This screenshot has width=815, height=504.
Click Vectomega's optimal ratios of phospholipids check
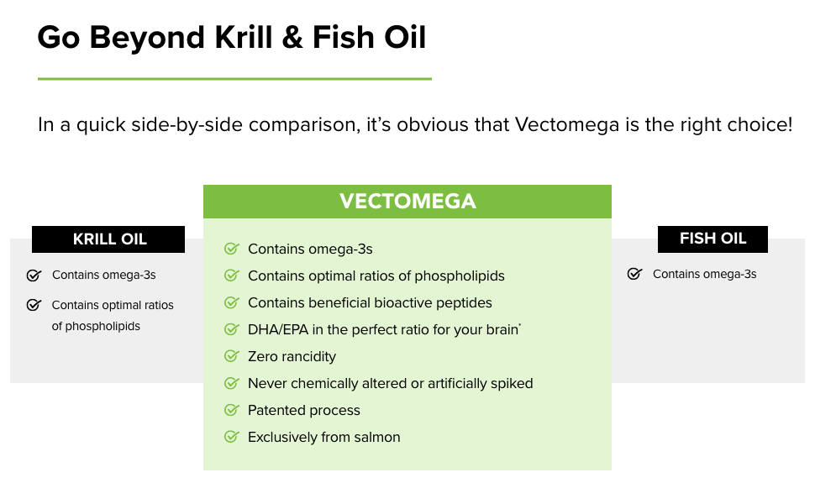click(232, 276)
